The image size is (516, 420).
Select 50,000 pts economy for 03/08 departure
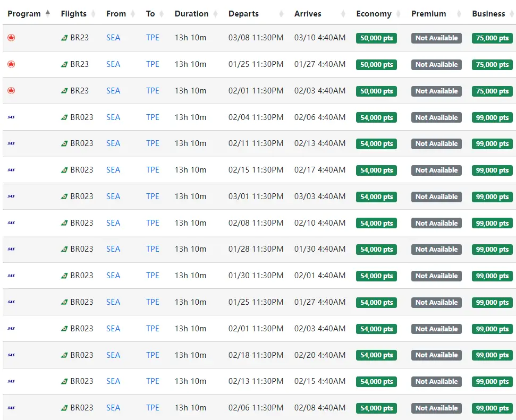(376, 38)
